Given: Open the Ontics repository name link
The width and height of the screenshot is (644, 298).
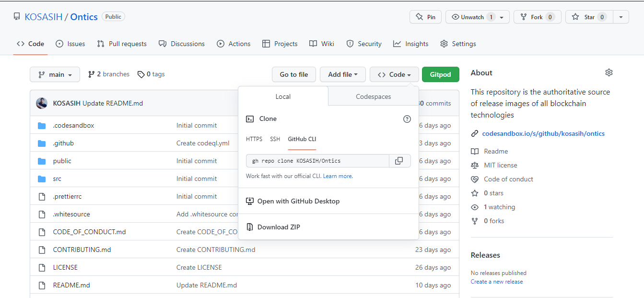Looking at the screenshot, I should pyautogui.click(x=84, y=17).
